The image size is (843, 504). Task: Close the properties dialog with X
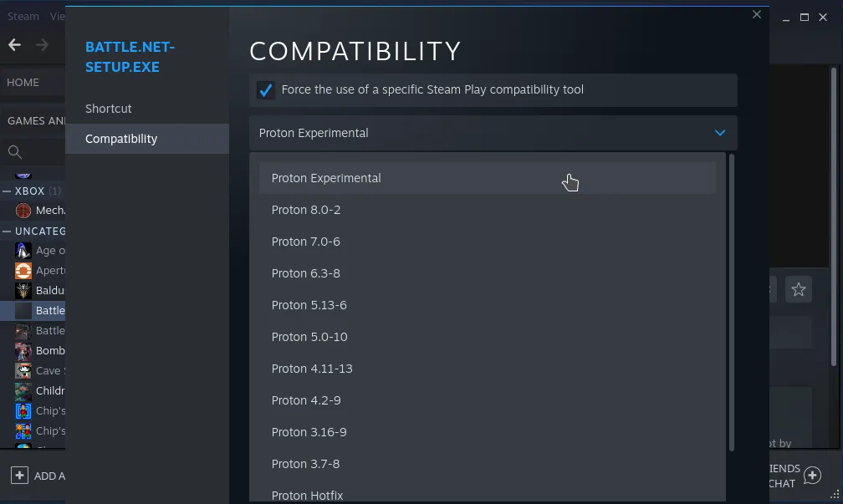tap(757, 14)
